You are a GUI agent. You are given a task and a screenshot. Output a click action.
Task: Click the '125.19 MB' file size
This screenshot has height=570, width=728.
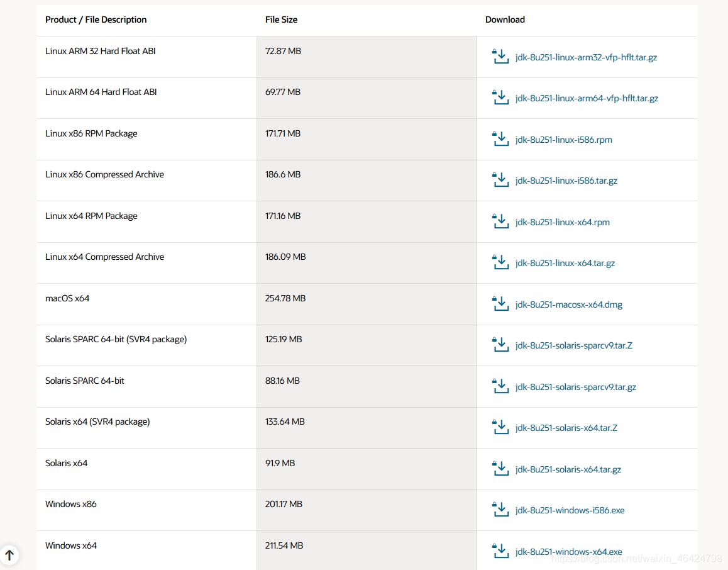pos(284,340)
